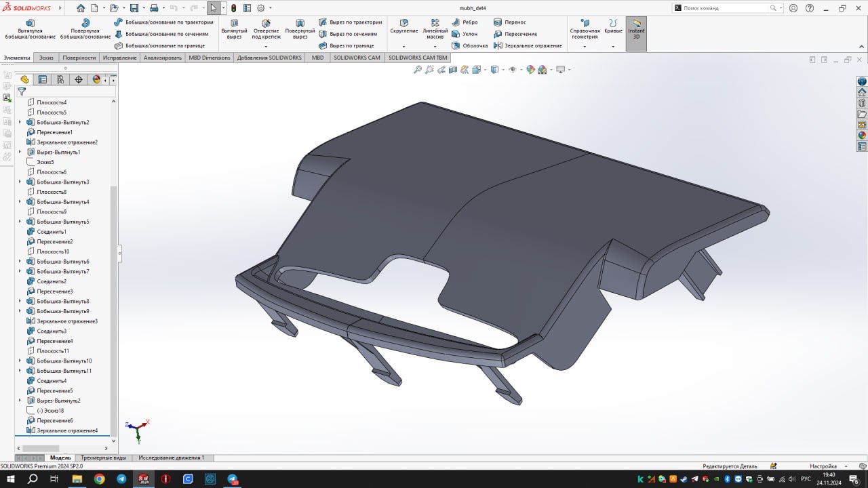Open the DisplayManager appearance tab
Viewport: 868px width, 488px height.
pos(96,79)
